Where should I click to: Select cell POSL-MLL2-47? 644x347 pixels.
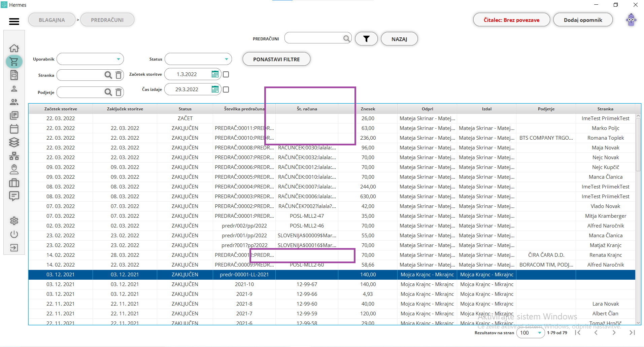[307, 216]
